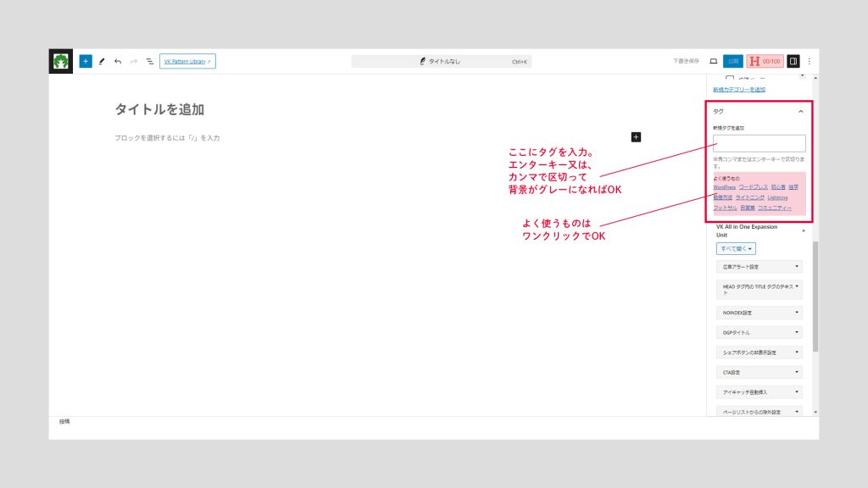Click the blue 公開 publish button
The width and height of the screenshot is (868, 488).
tap(733, 61)
